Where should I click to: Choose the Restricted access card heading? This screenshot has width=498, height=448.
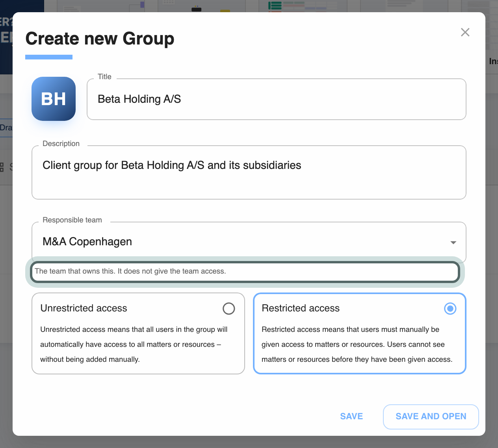click(x=301, y=308)
